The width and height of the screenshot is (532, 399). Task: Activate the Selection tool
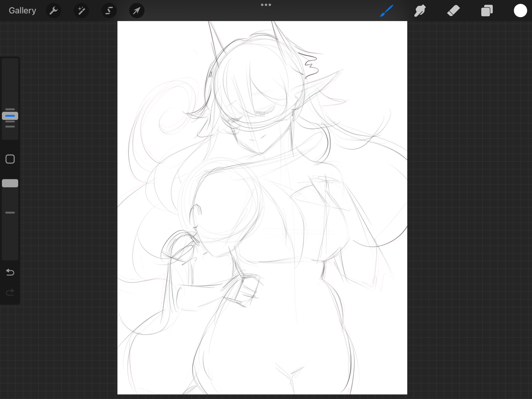pos(109,11)
